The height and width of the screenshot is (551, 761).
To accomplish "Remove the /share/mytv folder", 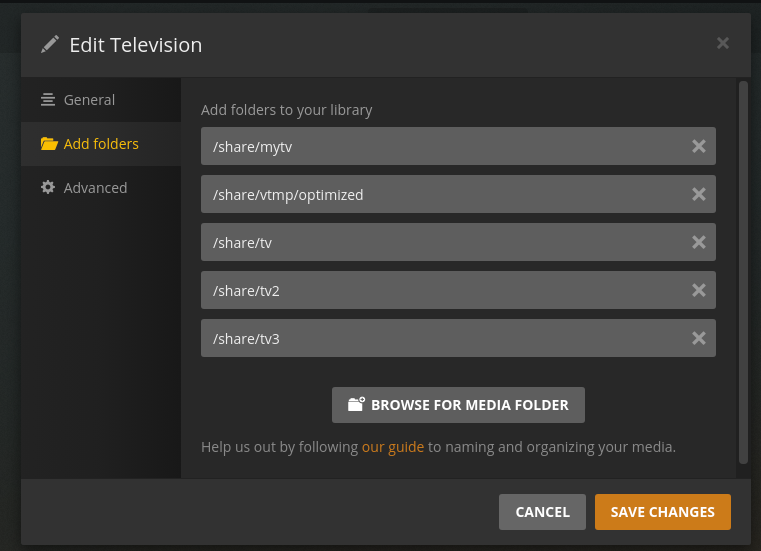I will coord(699,146).
